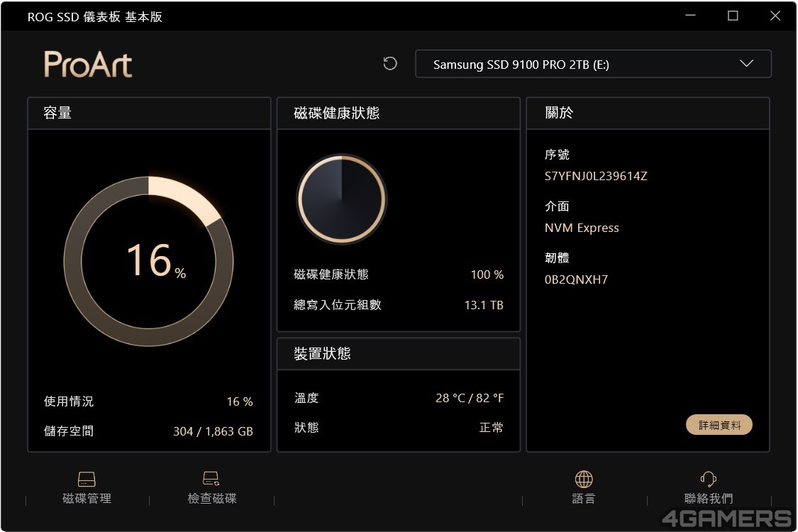This screenshot has width=798, height=532.
Task: Click the 檢查磁碟 label text
Action: pos(211,499)
